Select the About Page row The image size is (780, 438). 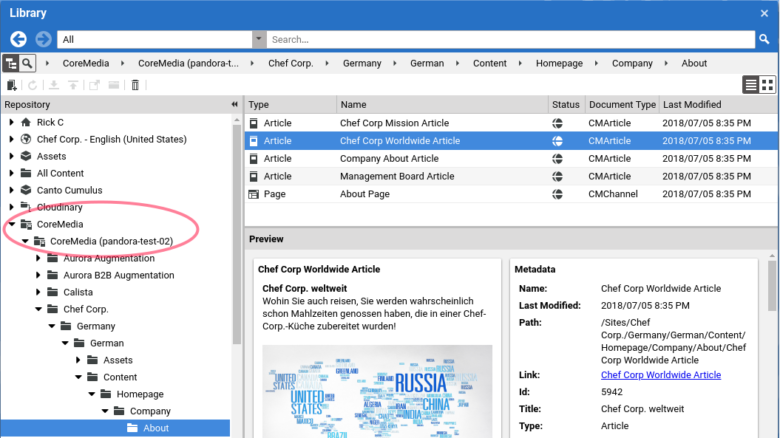[x=511, y=194]
